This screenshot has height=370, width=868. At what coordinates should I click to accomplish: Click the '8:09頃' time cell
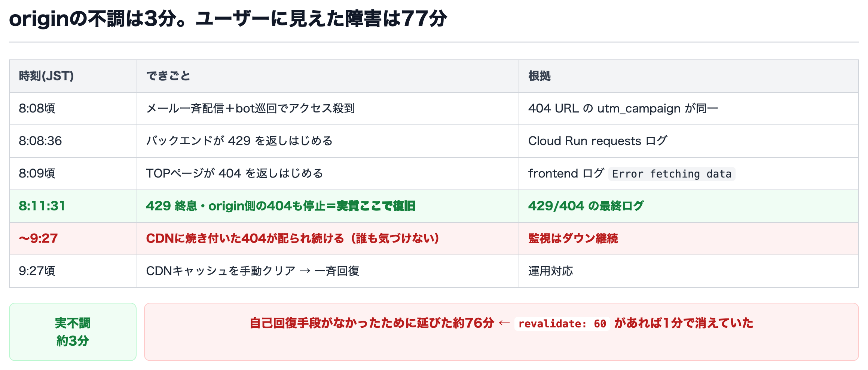tap(73, 174)
